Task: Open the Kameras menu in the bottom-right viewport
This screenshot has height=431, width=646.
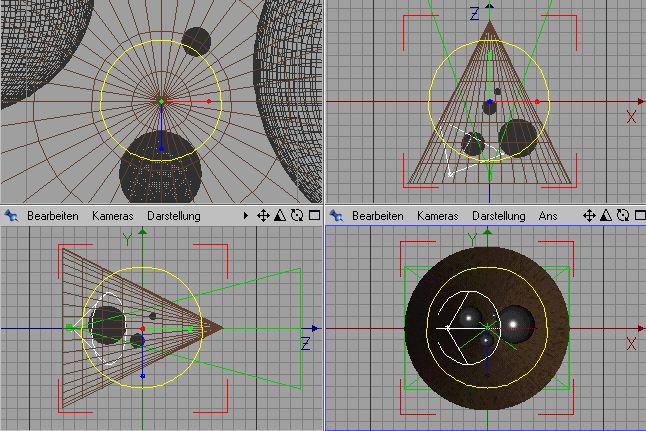Action: [438, 215]
